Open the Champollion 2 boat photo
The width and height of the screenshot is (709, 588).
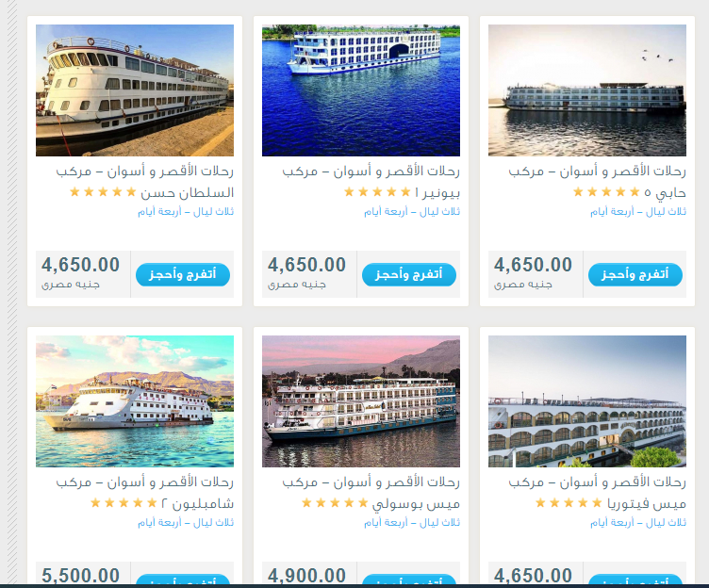coord(135,401)
